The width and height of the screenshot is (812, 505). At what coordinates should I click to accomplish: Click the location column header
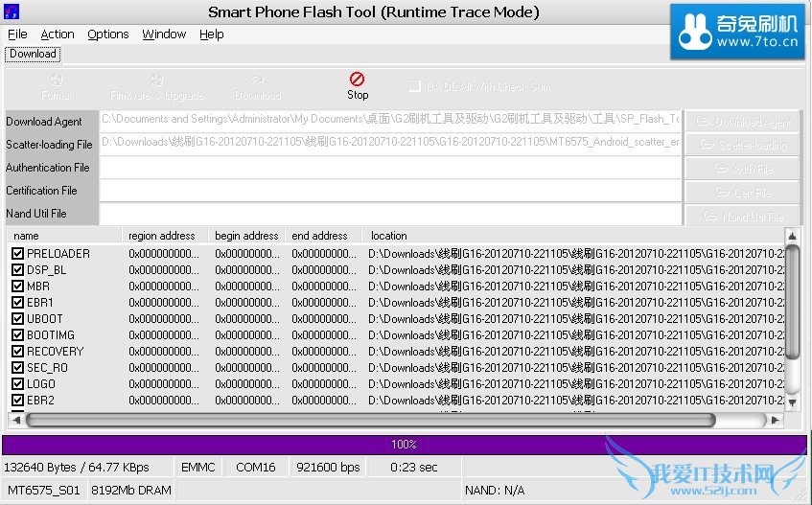573,236
